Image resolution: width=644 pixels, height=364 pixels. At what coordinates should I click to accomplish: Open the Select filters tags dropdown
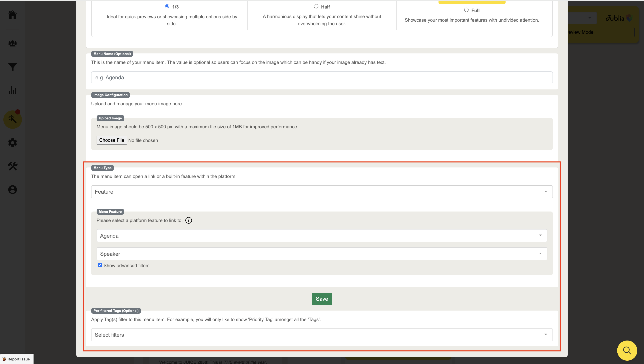click(322, 335)
